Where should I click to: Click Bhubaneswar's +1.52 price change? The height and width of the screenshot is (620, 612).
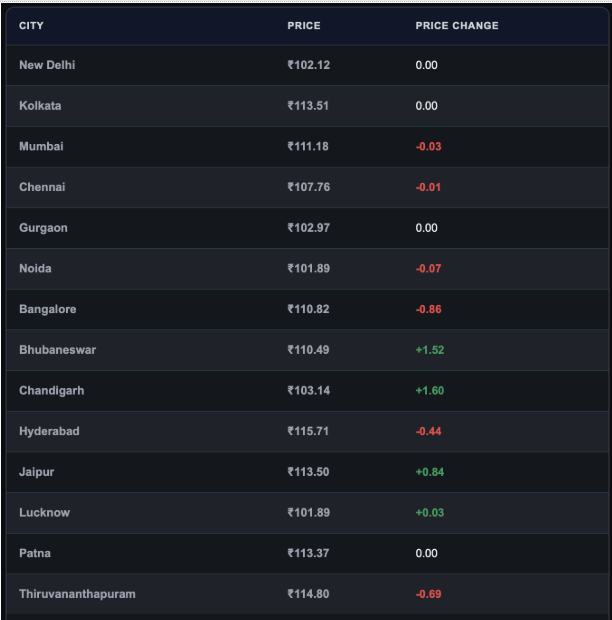(430, 350)
